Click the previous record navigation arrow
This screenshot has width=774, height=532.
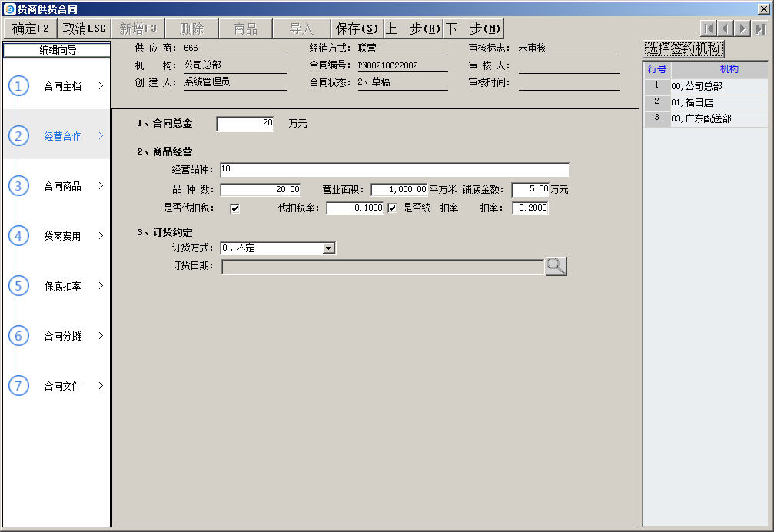[726, 28]
